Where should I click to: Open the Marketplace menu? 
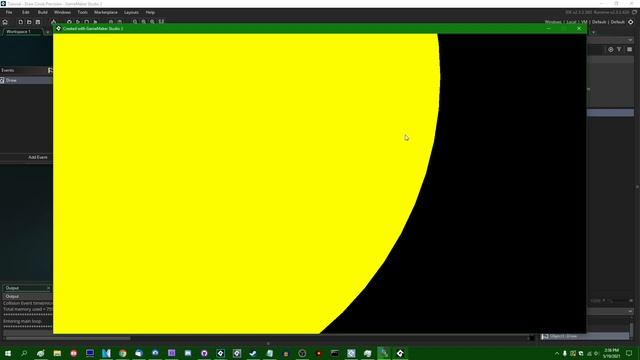point(106,12)
